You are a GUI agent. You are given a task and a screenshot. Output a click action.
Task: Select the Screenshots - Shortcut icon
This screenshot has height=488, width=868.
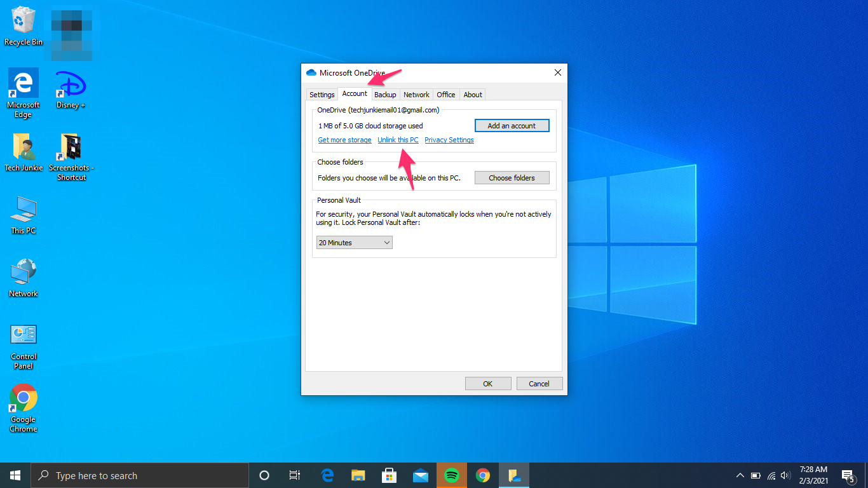[x=71, y=156]
